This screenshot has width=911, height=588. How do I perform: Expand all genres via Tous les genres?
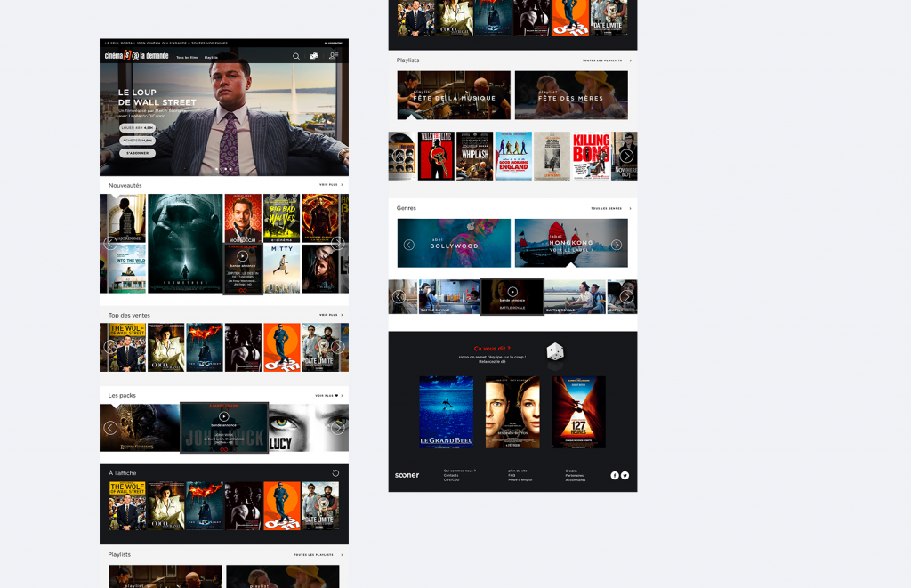(609, 208)
